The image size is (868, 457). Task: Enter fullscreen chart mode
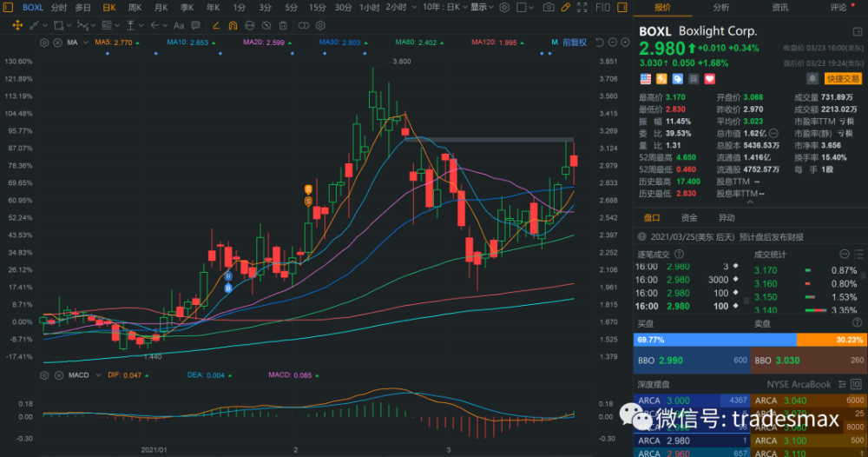(x=582, y=7)
